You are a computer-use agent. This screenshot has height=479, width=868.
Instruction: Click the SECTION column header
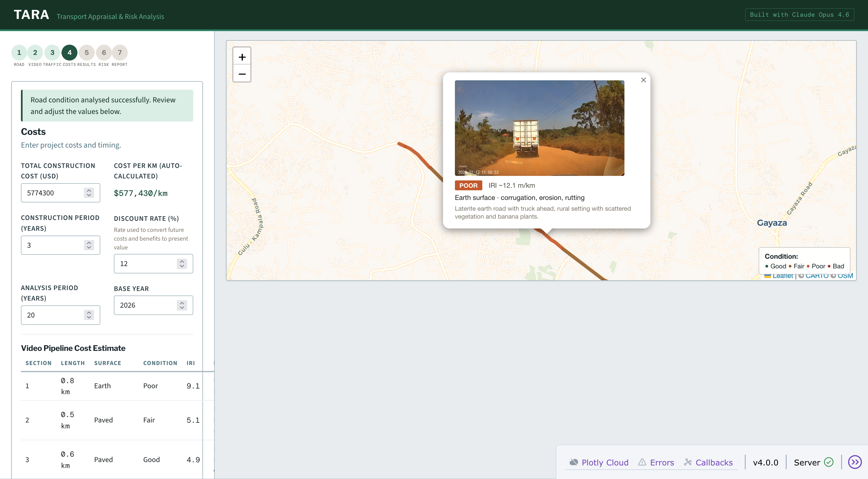pyautogui.click(x=38, y=363)
